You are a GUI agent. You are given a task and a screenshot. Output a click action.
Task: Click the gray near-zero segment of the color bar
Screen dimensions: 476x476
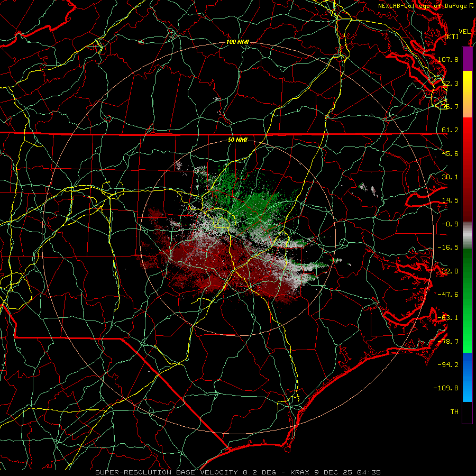click(x=467, y=235)
